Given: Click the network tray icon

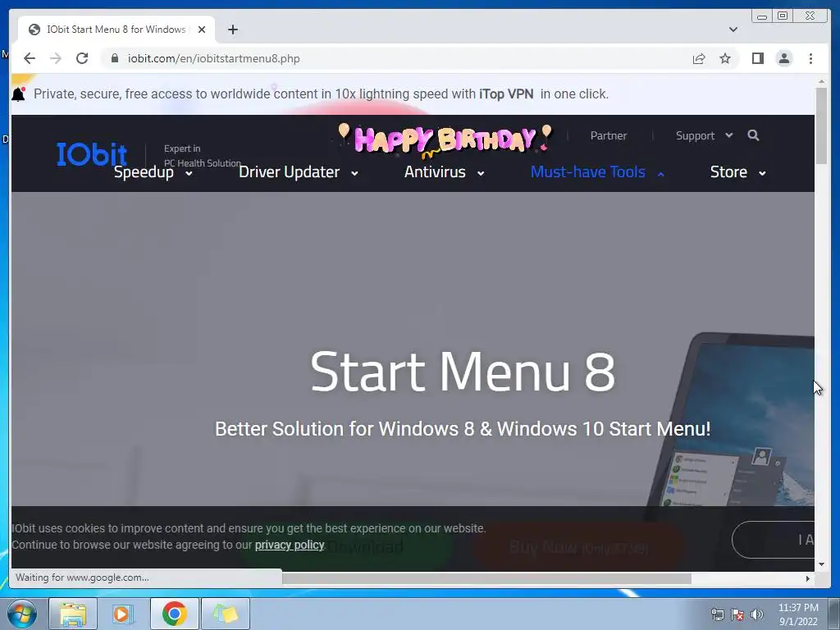Looking at the screenshot, I should click(x=717, y=614).
